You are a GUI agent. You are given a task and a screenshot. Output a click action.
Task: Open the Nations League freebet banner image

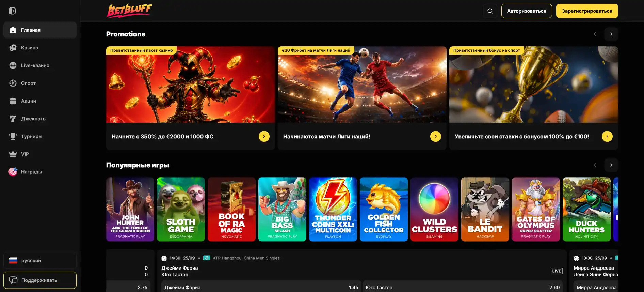click(x=362, y=84)
